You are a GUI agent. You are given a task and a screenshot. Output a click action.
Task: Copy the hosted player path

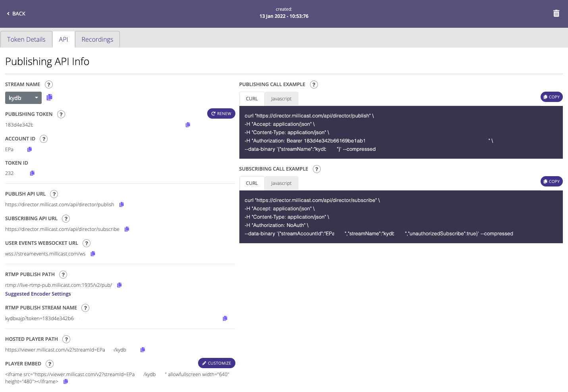[x=143, y=350]
